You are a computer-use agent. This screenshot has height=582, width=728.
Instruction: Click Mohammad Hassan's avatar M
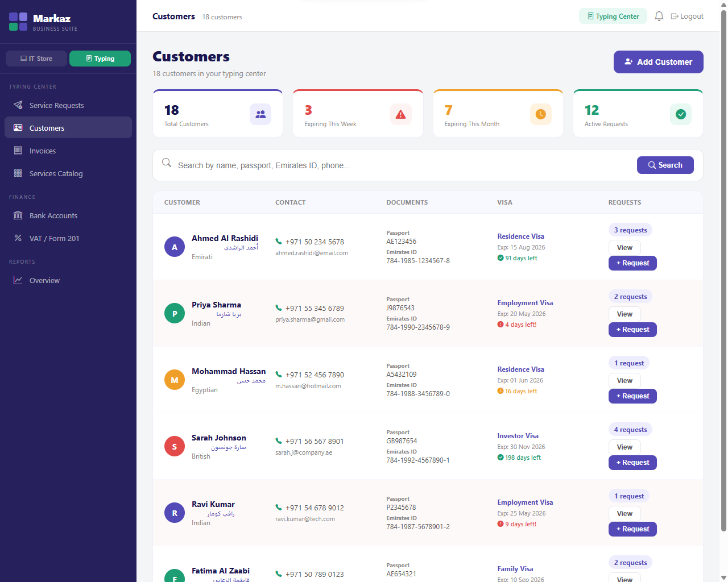point(175,380)
